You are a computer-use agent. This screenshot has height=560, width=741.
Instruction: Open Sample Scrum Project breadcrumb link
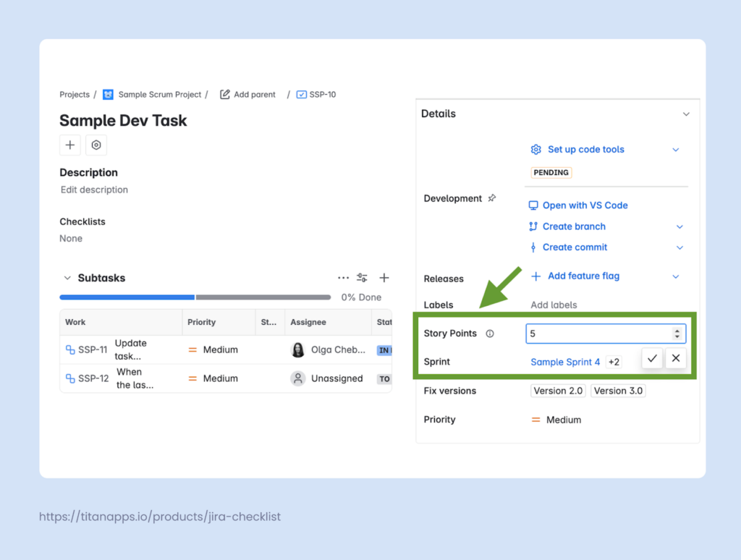pyautogui.click(x=160, y=95)
